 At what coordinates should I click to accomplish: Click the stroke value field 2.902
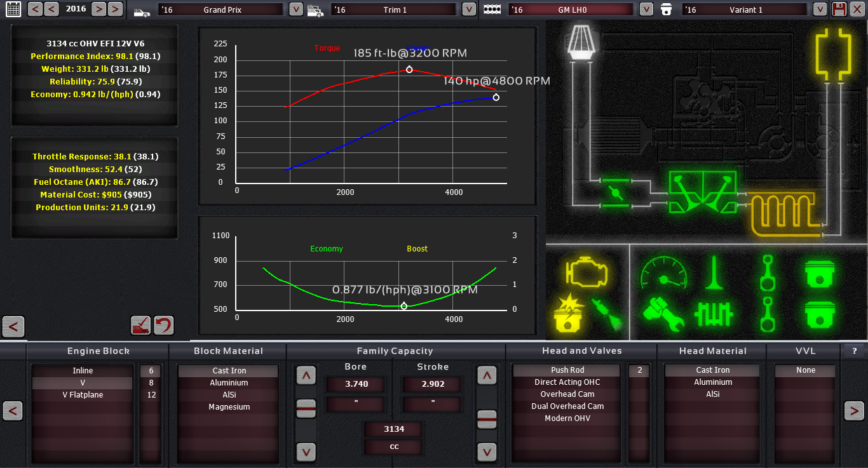(433, 384)
